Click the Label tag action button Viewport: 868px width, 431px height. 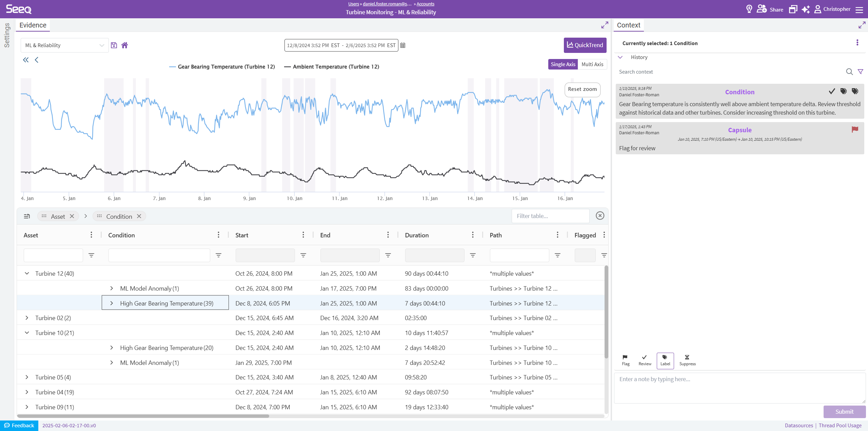(665, 360)
